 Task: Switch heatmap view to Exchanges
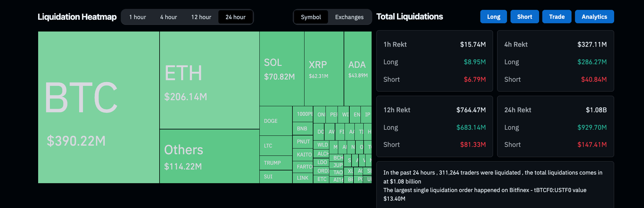click(x=349, y=17)
